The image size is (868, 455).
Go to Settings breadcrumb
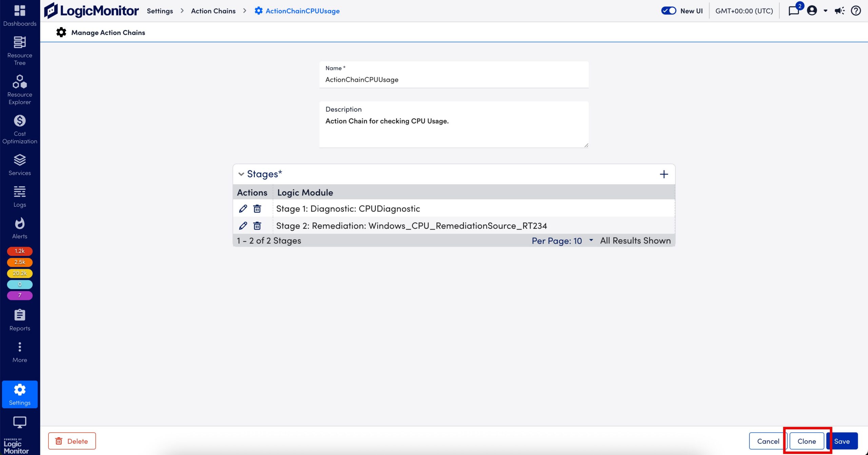160,11
